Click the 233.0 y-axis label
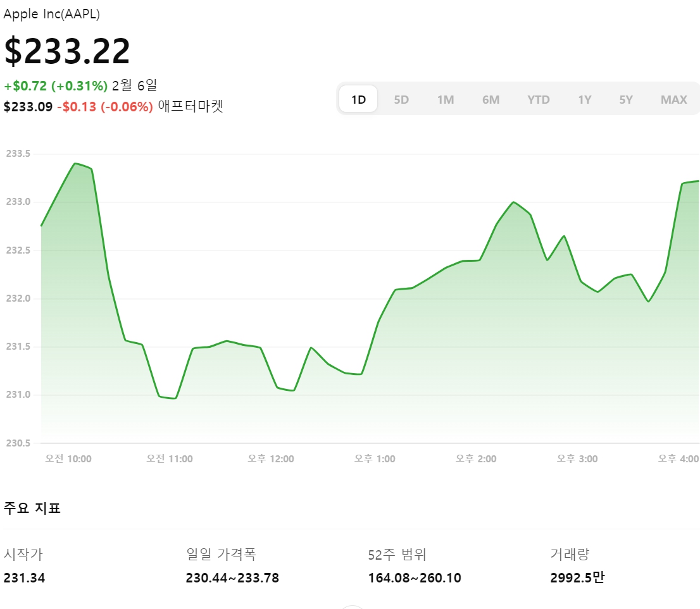The height and width of the screenshot is (609, 700). pyautogui.click(x=18, y=202)
